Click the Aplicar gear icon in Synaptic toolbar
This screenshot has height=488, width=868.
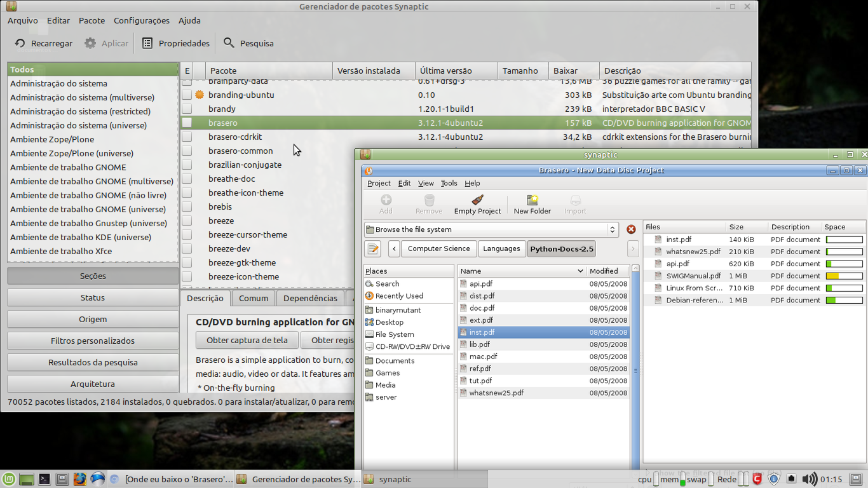pos(90,43)
